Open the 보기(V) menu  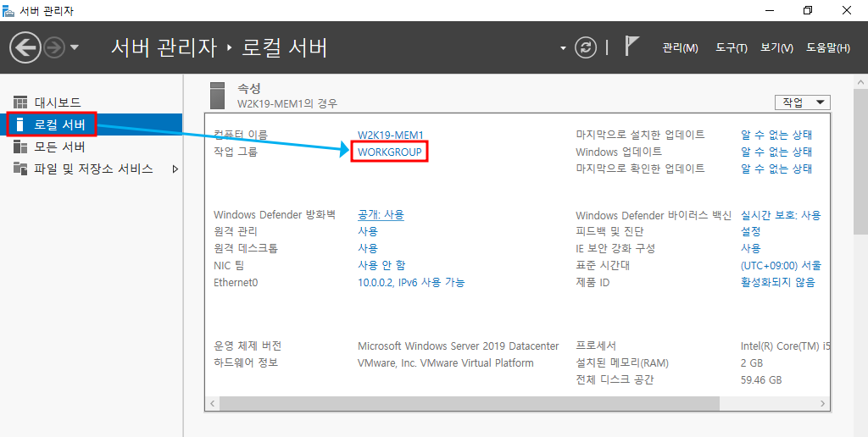776,48
